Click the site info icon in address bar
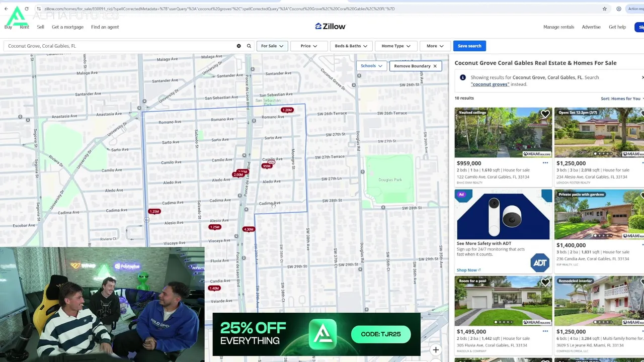The image size is (644, 362). [x=39, y=9]
